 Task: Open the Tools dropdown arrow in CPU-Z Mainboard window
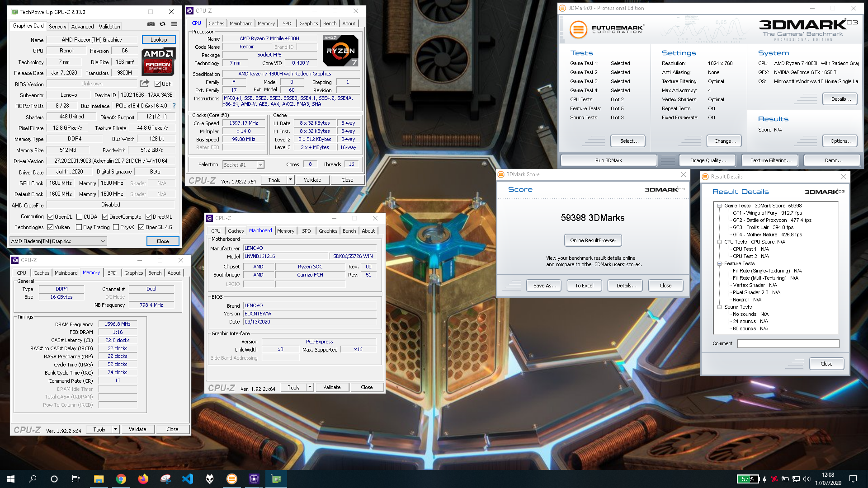310,387
